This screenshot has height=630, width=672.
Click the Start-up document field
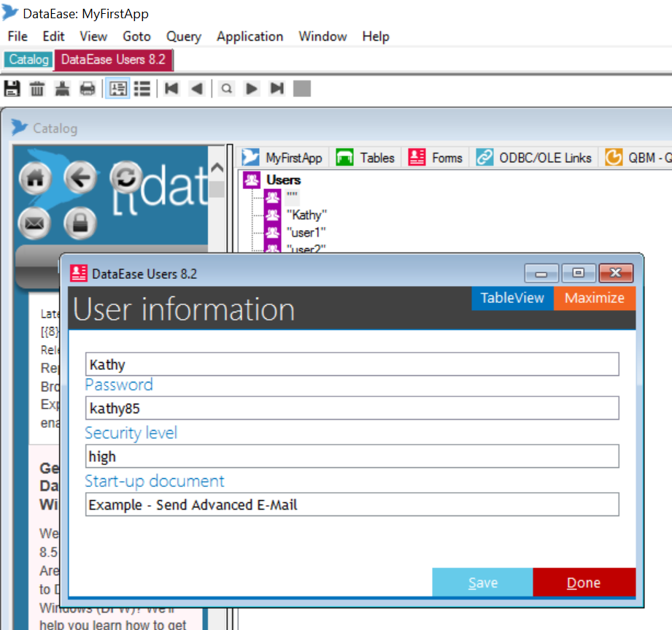pyautogui.click(x=352, y=504)
